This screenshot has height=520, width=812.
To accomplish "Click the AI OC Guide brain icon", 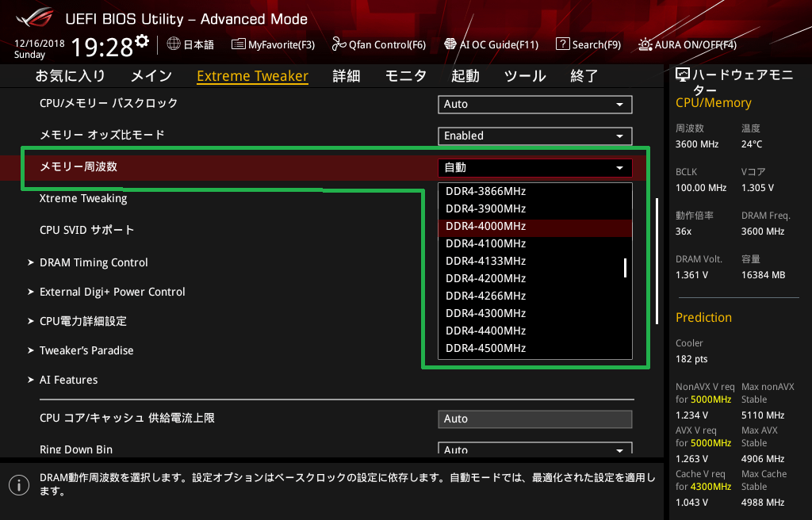I will click(x=450, y=44).
